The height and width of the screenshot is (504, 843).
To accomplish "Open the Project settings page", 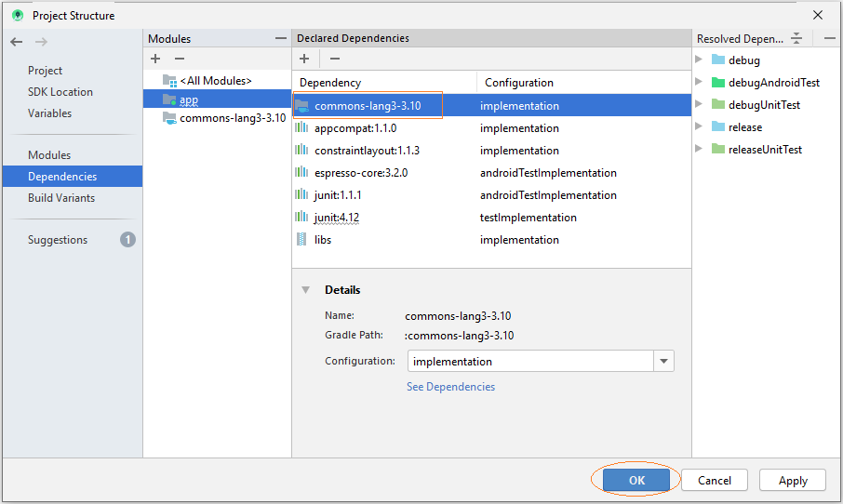I will click(46, 71).
